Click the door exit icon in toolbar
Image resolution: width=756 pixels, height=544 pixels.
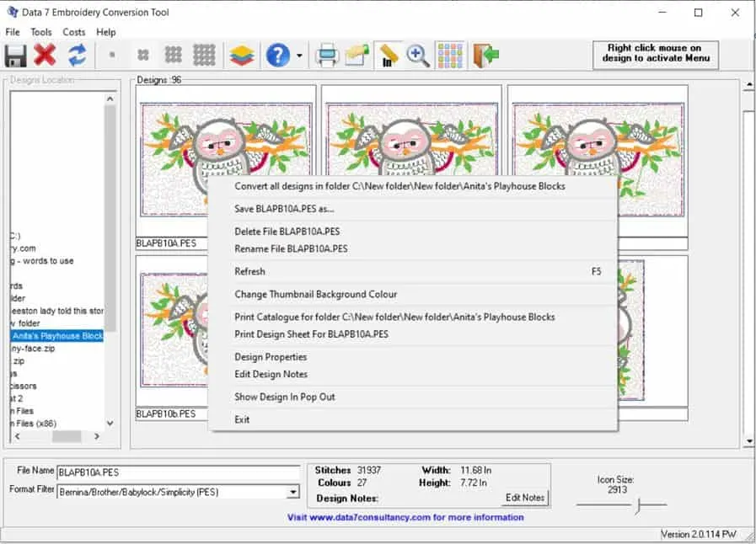pos(485,55)
